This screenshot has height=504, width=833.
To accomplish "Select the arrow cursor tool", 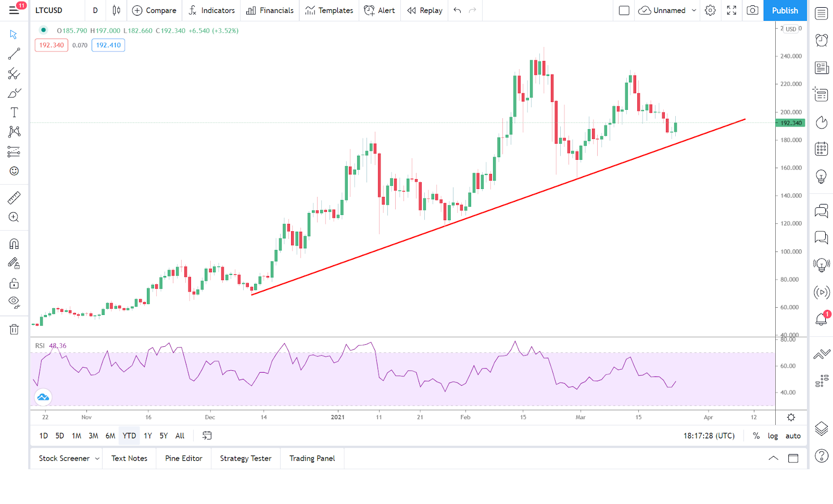I will tap(14, 34).
